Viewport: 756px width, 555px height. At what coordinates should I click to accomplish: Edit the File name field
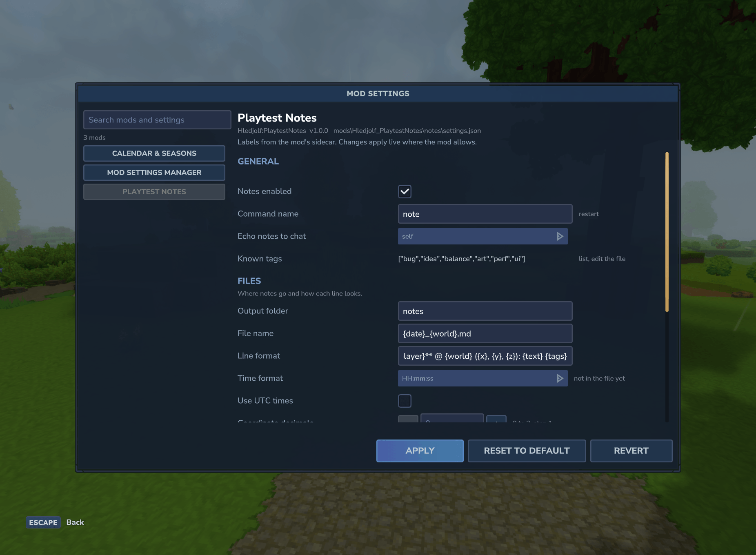point(485,333)
